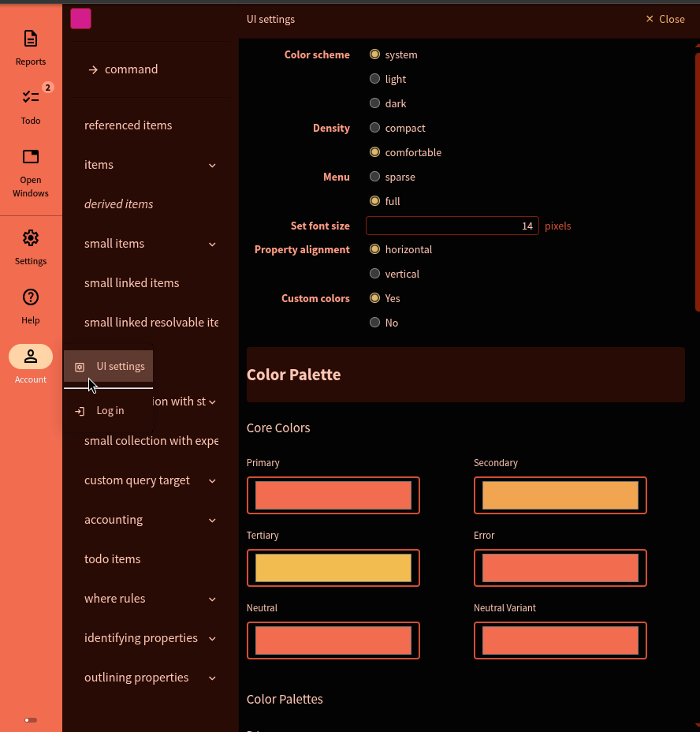Close the UI settings panel
700x732 pixels.
coord(665,19)
